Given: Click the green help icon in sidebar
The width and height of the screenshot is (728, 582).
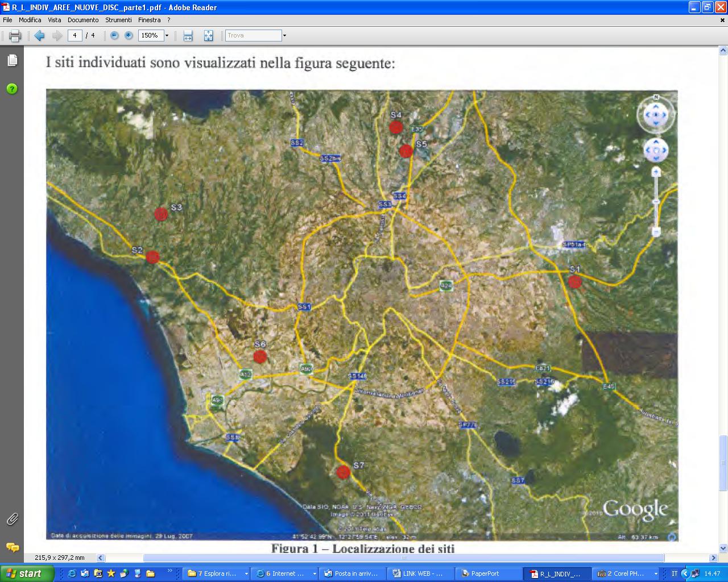Looking at the screenshot, I should click(x=12, y=89).
